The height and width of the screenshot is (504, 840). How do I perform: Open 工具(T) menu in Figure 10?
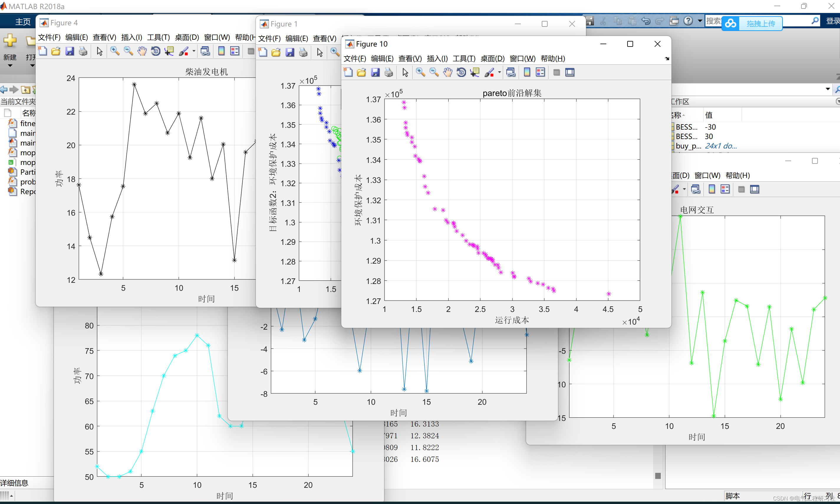(464, 58)
